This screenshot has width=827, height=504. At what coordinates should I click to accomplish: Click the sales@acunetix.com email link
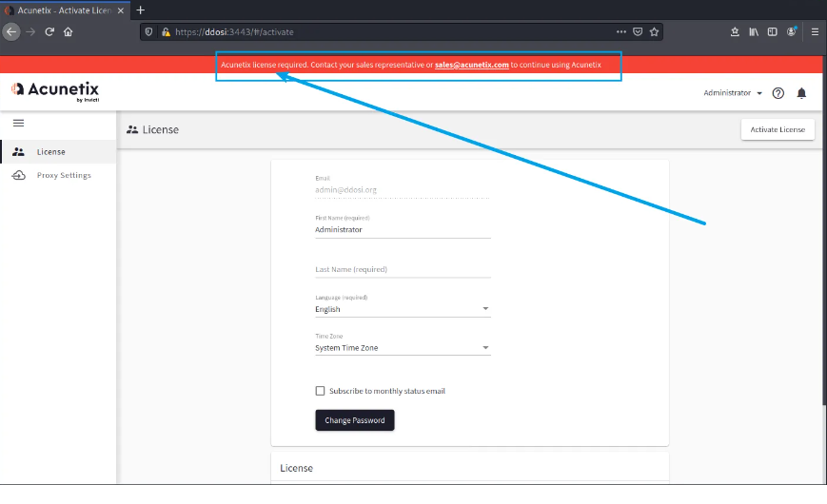tap(471, 65)
